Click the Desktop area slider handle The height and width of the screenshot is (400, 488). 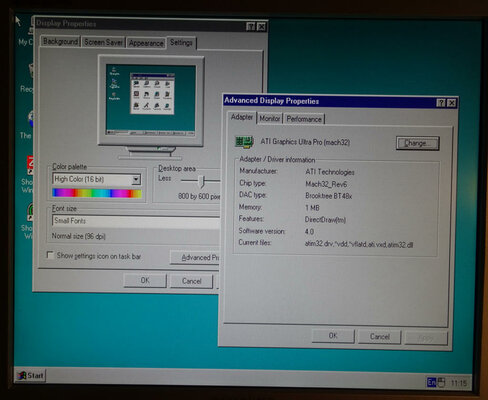coord(201,181)
